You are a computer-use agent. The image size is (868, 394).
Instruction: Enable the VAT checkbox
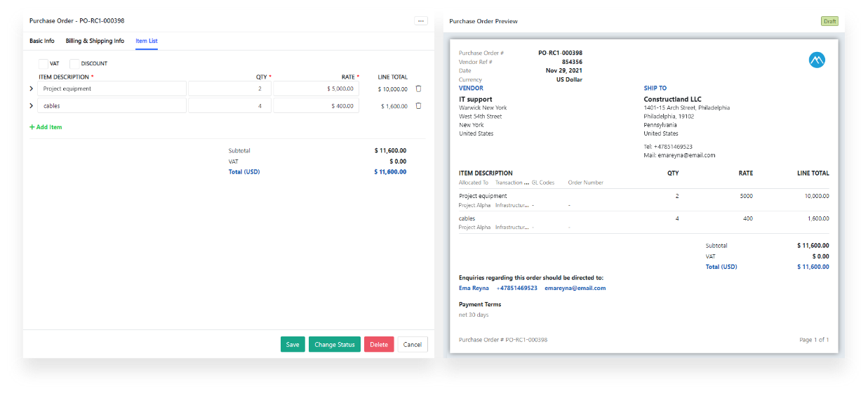44,63
